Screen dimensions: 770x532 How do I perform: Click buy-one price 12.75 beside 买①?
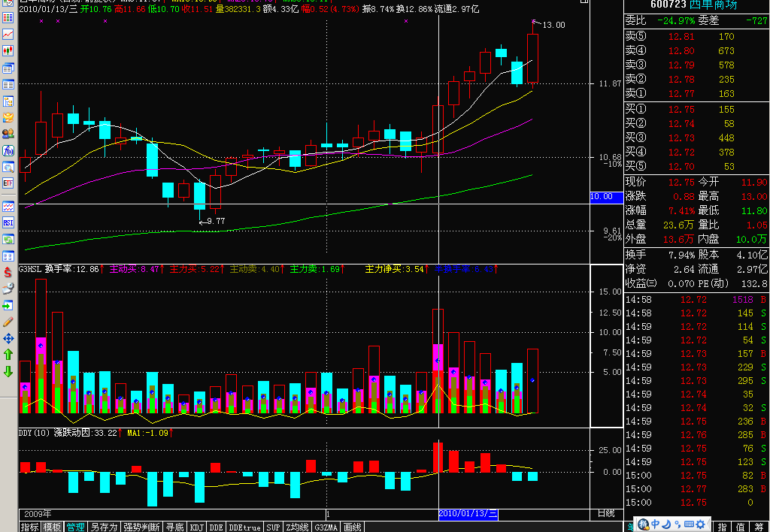[681, 110]
